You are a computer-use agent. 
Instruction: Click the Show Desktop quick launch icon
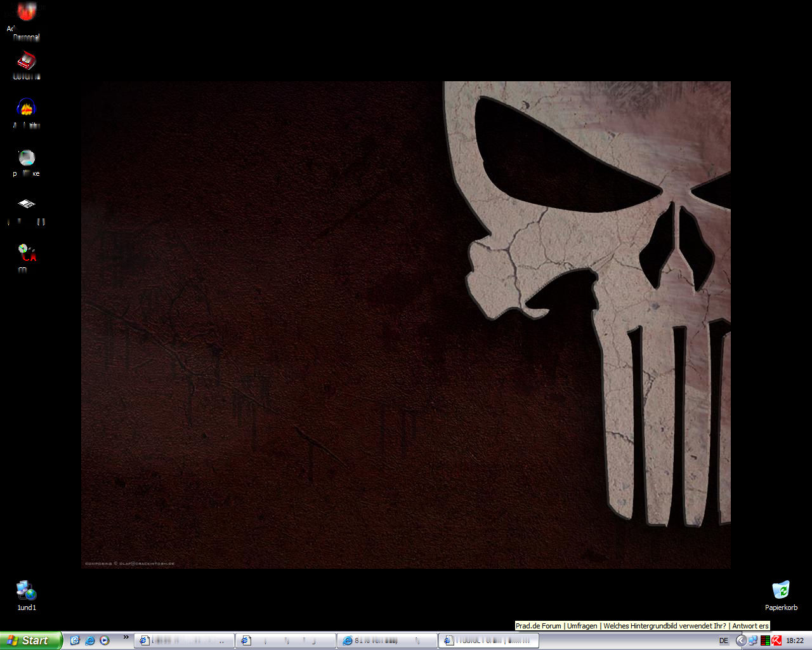click(75, 640)
